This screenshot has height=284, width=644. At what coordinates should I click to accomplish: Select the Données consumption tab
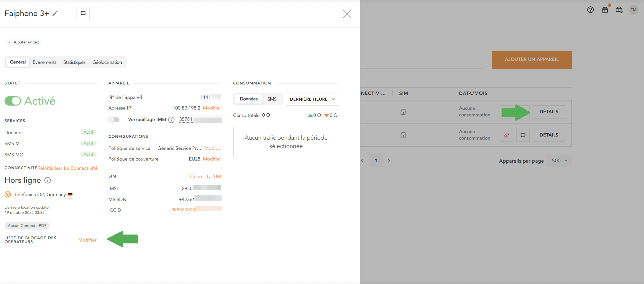click(249, 99)
